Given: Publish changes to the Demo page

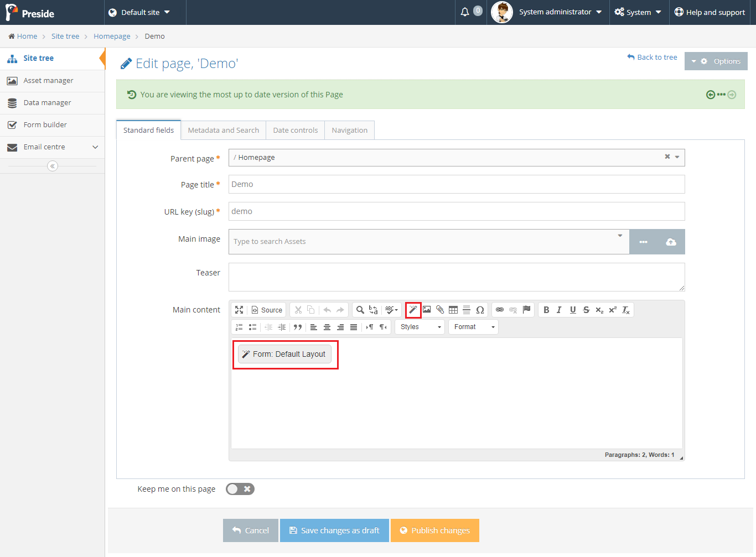Looking at the screenshot, I should click(435, 530).
